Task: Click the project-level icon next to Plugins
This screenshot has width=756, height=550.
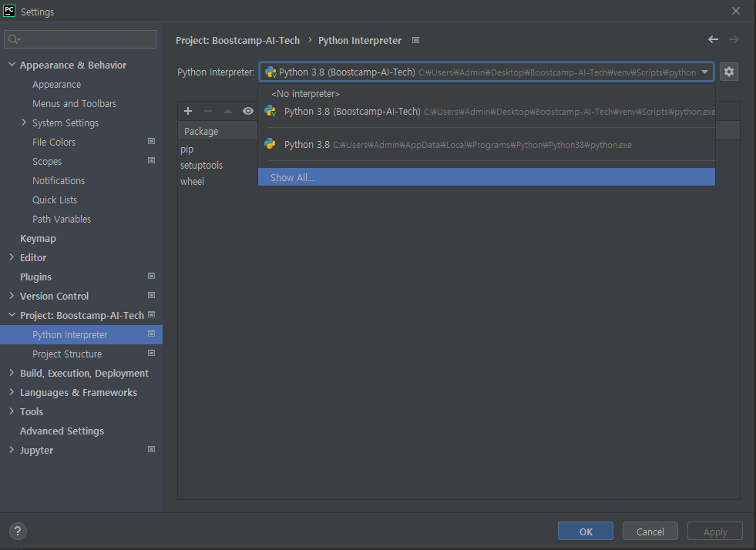Action: 151,277
